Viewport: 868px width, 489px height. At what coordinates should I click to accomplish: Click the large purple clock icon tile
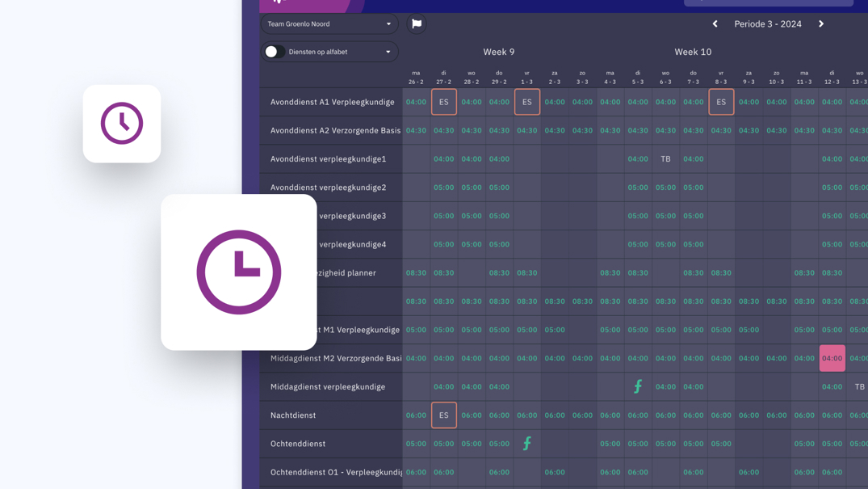point(239,272)
